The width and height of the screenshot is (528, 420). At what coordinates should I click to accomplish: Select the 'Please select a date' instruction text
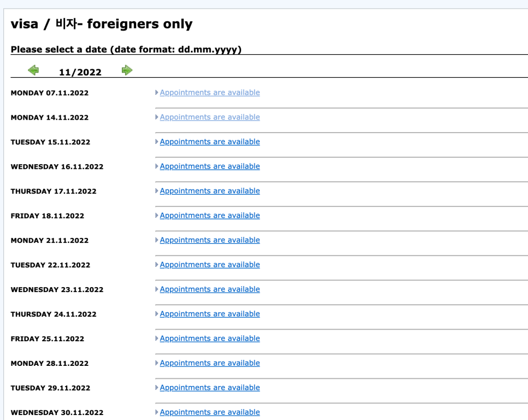(126, 50)
